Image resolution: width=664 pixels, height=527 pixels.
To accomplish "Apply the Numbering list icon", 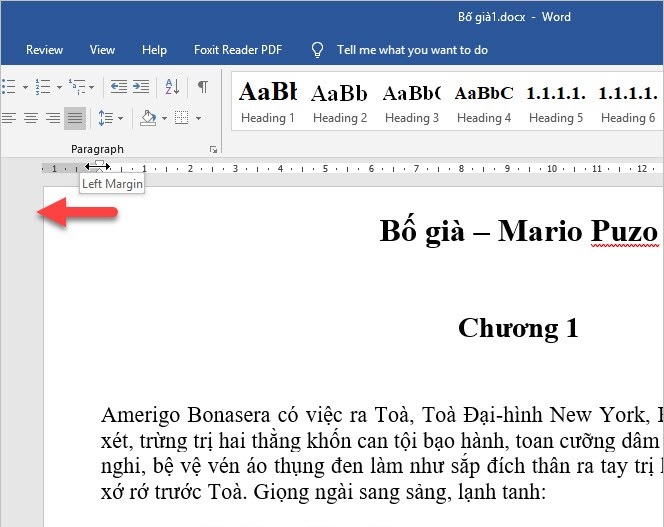I will pyautogui.click(x=42, y=87).
